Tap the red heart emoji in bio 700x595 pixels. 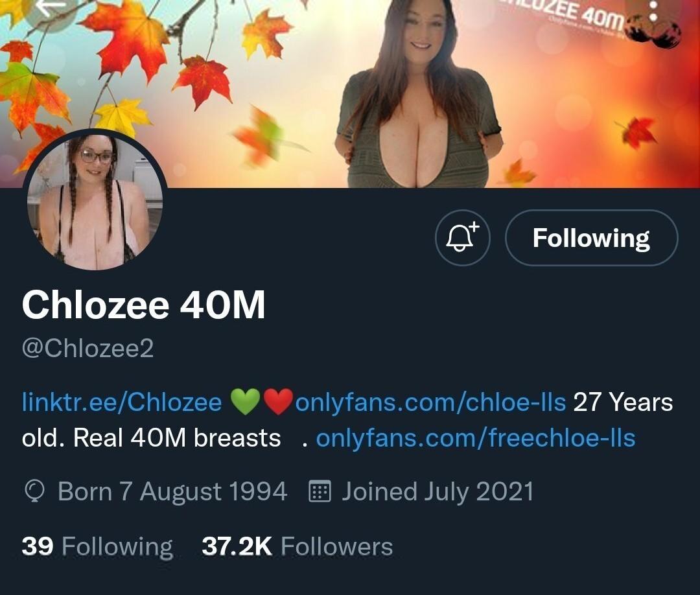click(x=278, y=402)
